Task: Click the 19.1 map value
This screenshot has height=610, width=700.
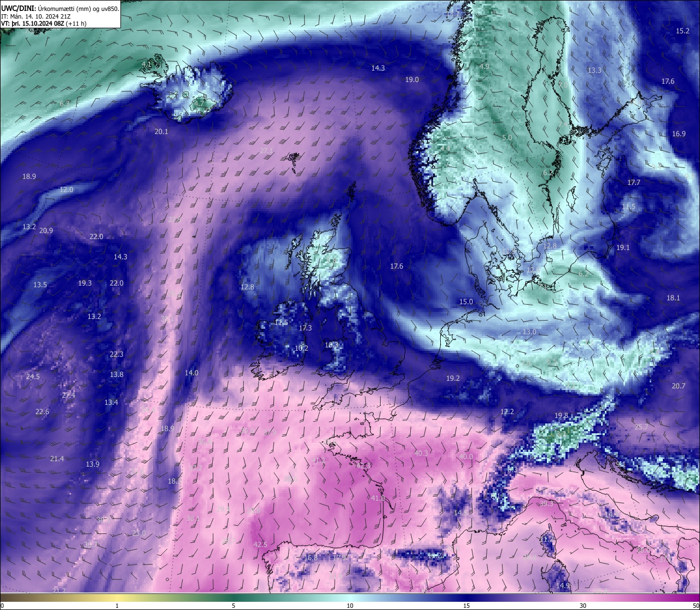Action: tap(623, 248)
